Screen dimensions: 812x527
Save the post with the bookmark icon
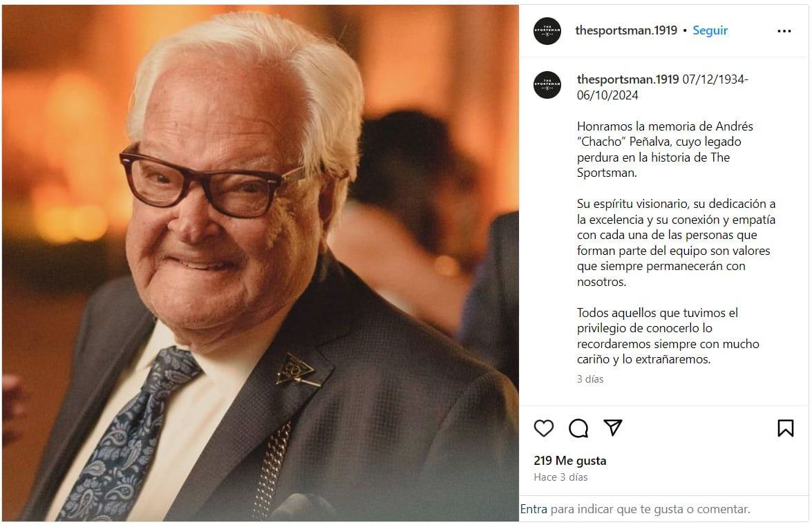point(786,428)
